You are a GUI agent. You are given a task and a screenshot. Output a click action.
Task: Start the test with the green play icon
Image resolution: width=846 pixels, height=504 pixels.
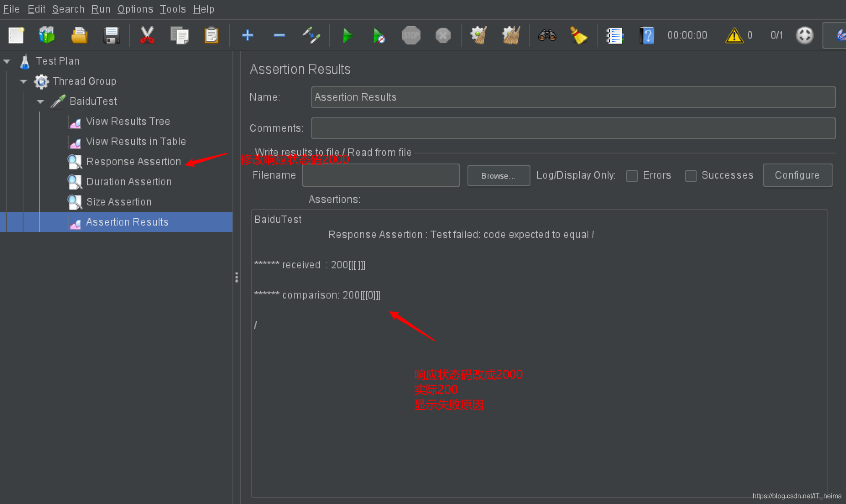(x=347, y=35)
